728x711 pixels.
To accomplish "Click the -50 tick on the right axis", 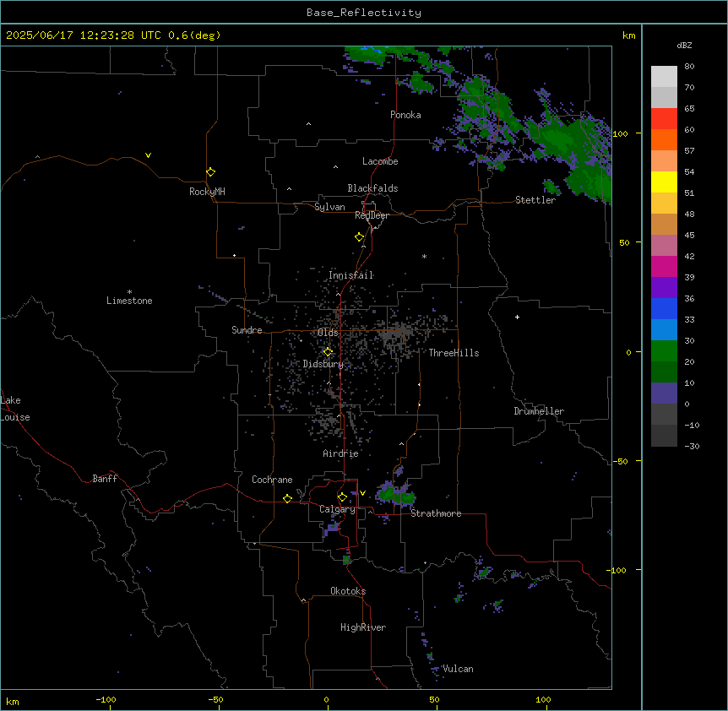I will coord(620,461).
